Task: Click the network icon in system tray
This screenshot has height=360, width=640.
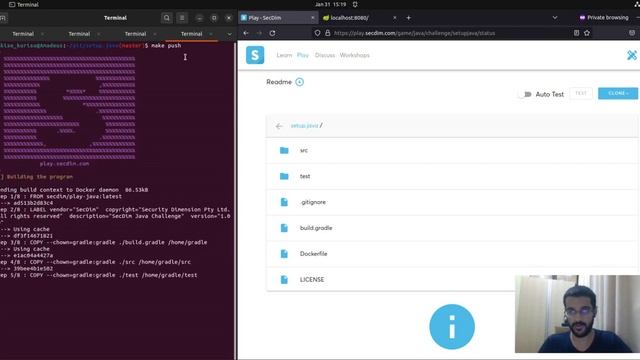Action: click(x=637, y=4)
